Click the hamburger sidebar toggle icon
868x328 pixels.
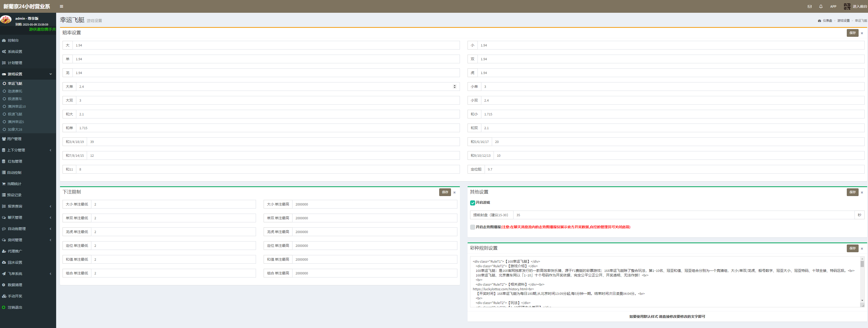click(x=61, y=6)
